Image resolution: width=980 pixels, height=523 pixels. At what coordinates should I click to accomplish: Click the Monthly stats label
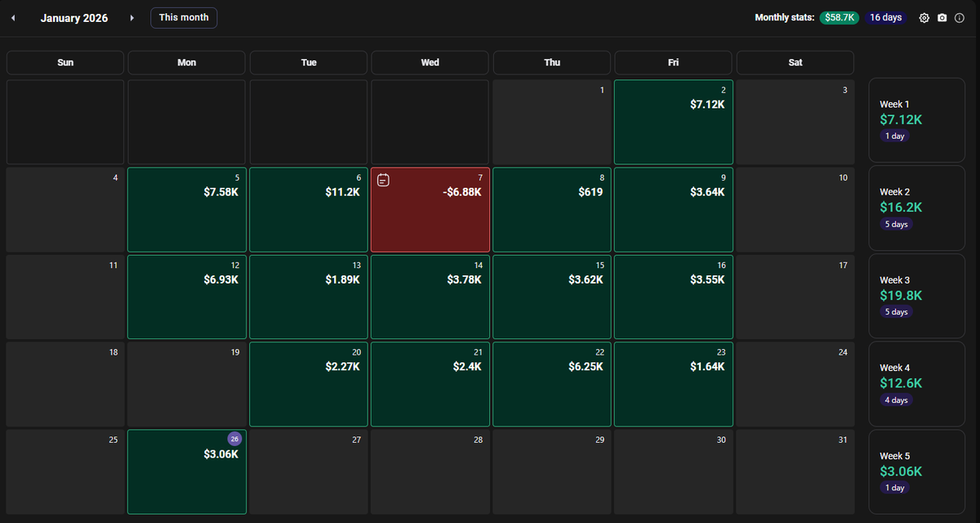(x=784, y=18)
